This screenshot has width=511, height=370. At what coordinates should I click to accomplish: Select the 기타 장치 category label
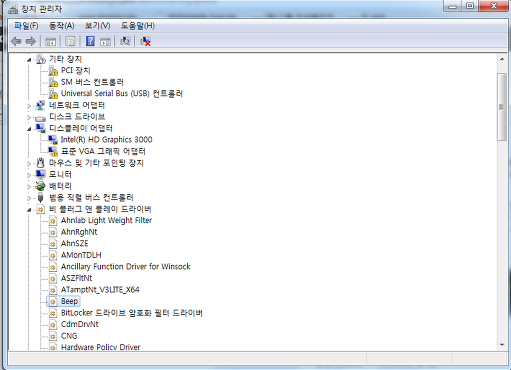[x=65, y=59]
